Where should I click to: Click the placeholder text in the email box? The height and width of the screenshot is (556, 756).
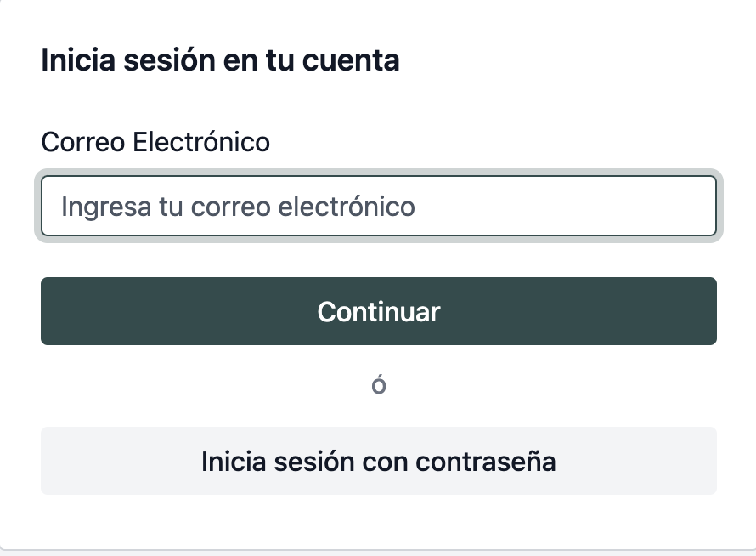click(238, 207)
